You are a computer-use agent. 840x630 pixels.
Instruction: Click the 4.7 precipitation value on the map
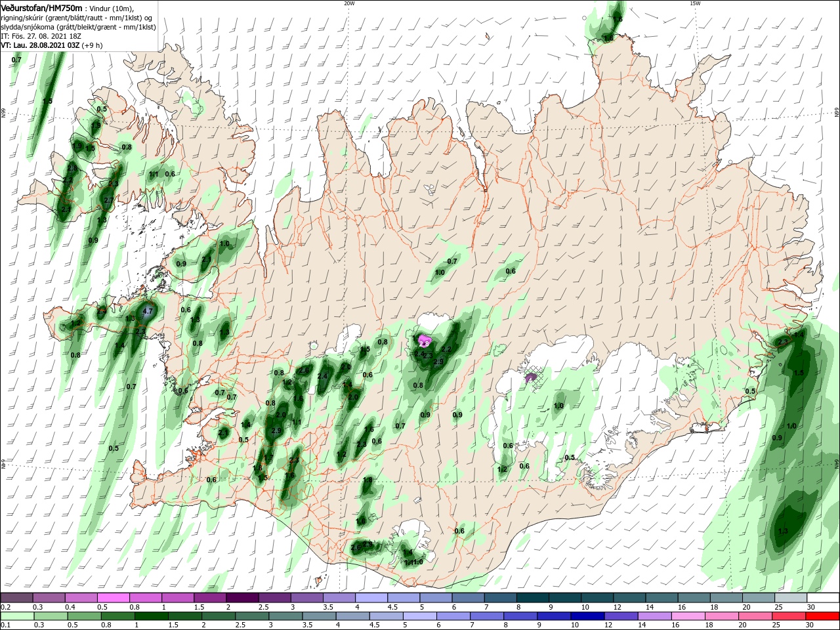[x=148, y=311]
